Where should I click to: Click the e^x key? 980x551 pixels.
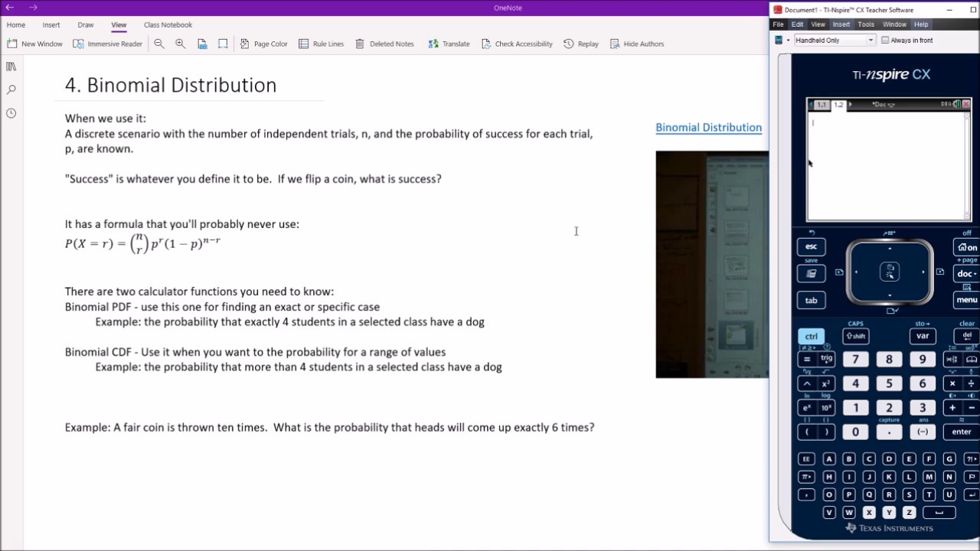click(807, 408)
